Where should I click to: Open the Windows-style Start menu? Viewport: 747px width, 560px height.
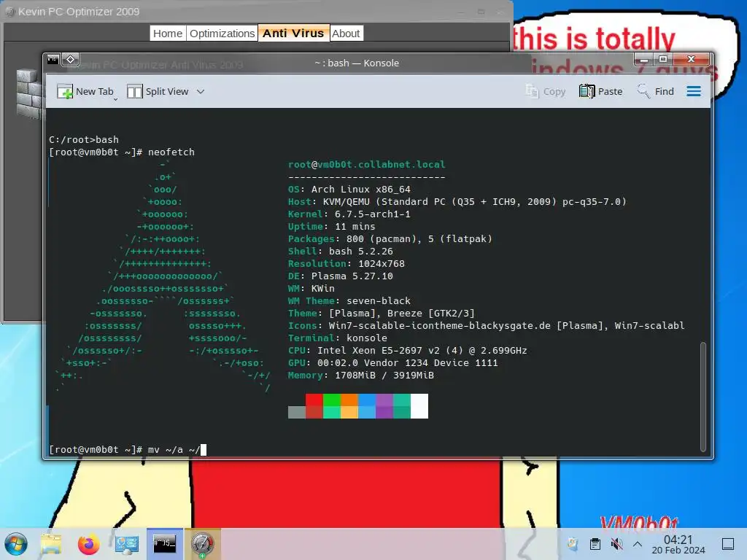click(x=16, y=544)
